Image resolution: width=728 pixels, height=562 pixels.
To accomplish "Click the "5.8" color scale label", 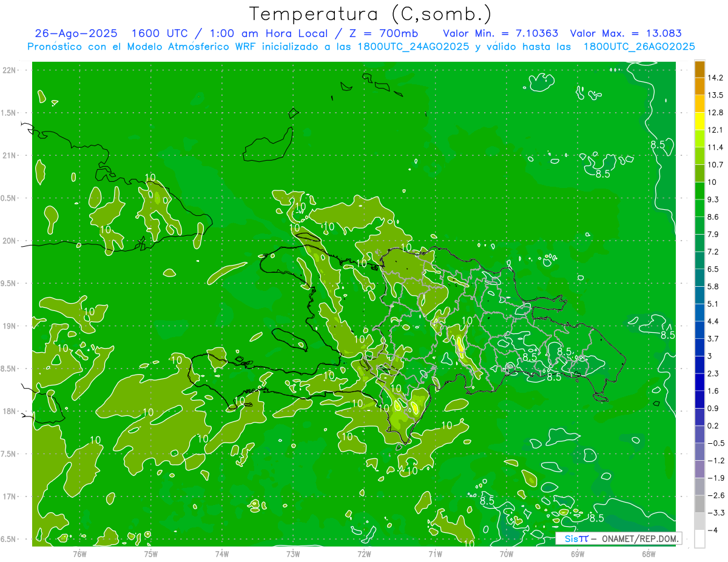I will (x=713, y=287).
